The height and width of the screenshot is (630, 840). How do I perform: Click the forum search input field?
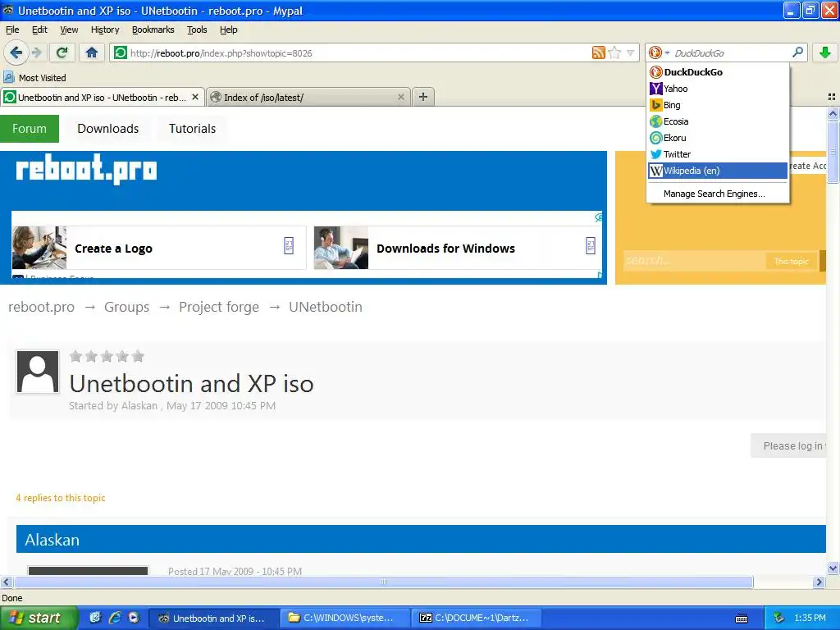(694, 261)
